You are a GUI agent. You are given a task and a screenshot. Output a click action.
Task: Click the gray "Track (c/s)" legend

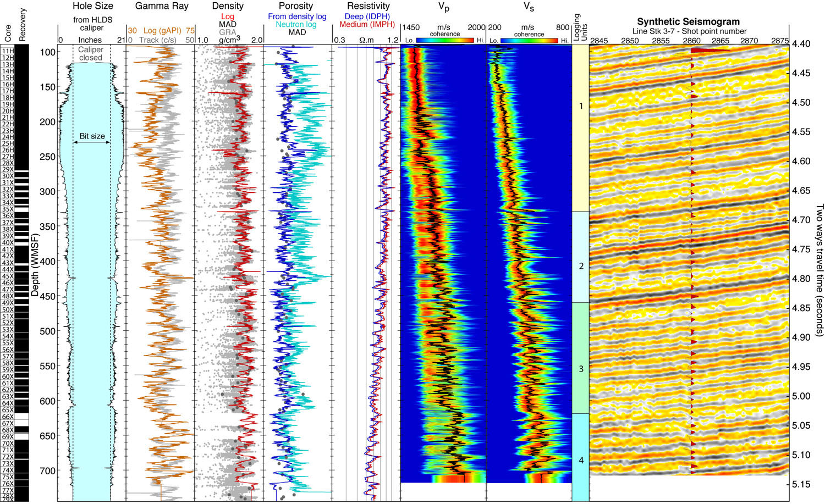[x=158, y=40]
